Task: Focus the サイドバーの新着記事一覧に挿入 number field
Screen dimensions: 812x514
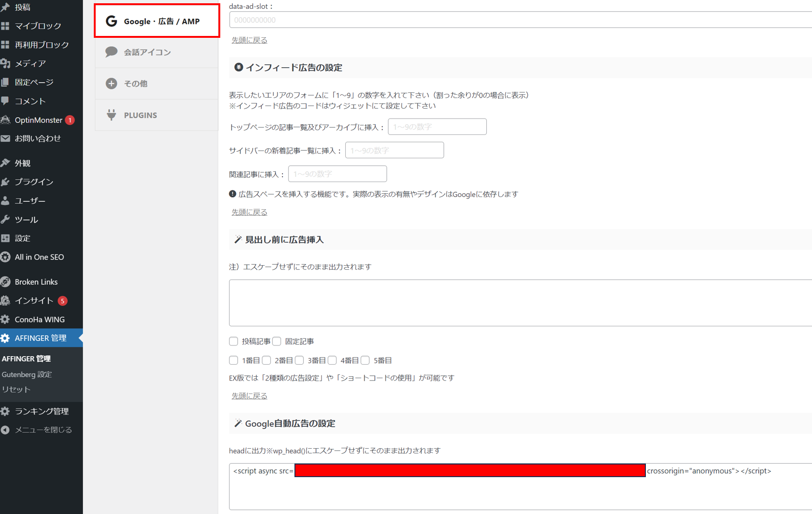Action: click(x=394, y=150)
